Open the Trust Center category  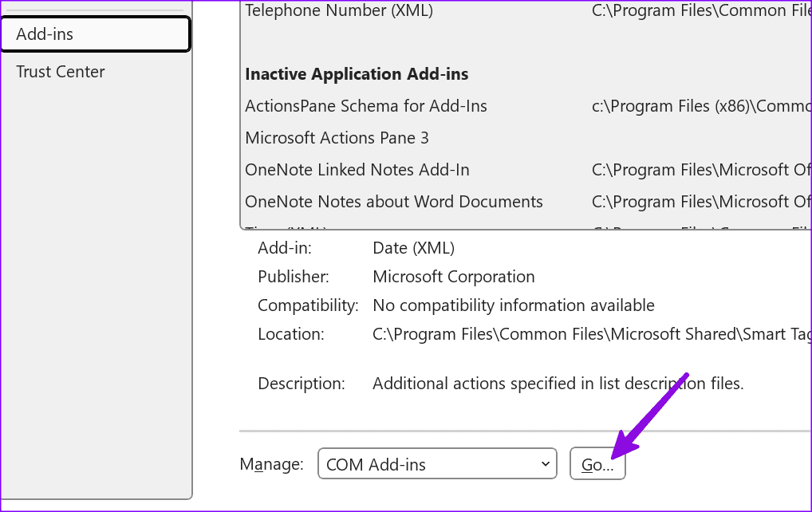[61, 72]
